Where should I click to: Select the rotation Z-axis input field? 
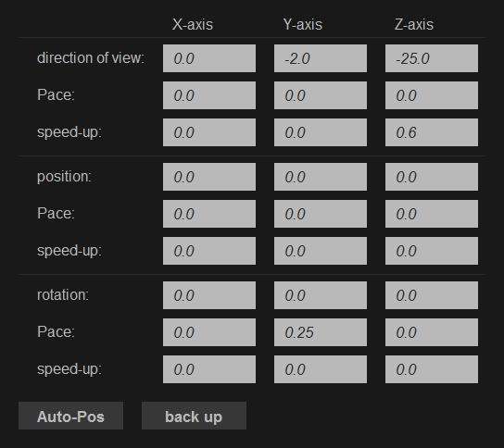432,295
